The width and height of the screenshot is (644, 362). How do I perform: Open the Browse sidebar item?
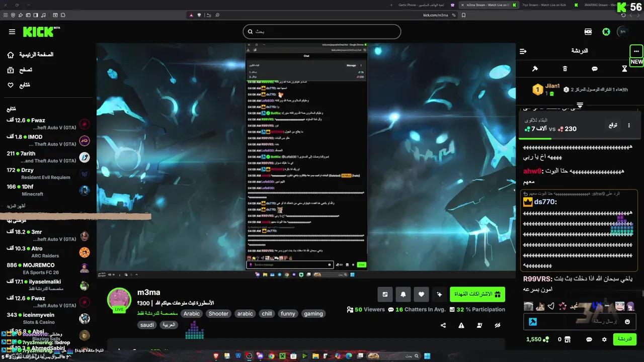pyautogui.click(x=20, y=70)
